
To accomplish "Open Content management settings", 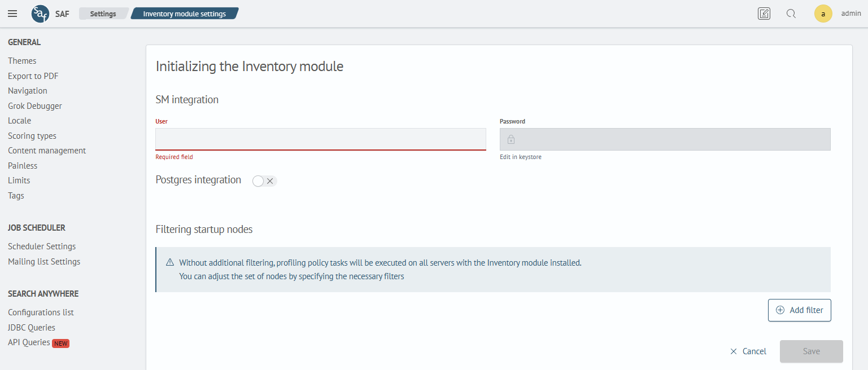I will coord(47,151).
